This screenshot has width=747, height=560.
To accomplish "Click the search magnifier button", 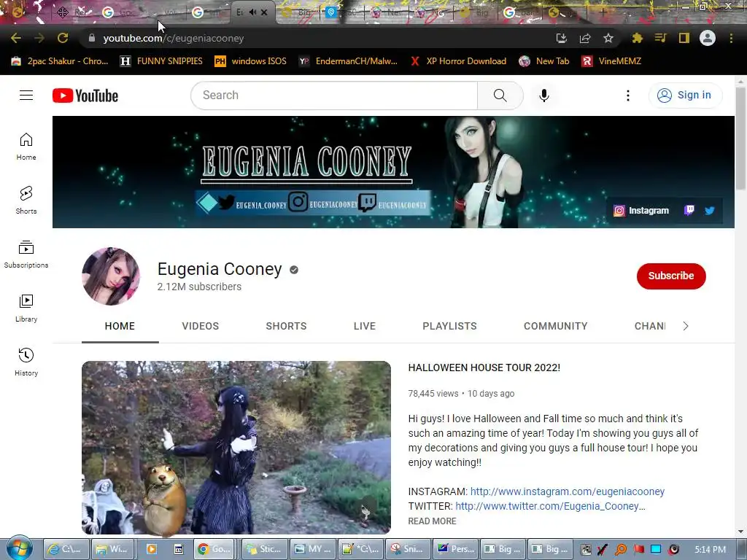I will pos(500,96).
